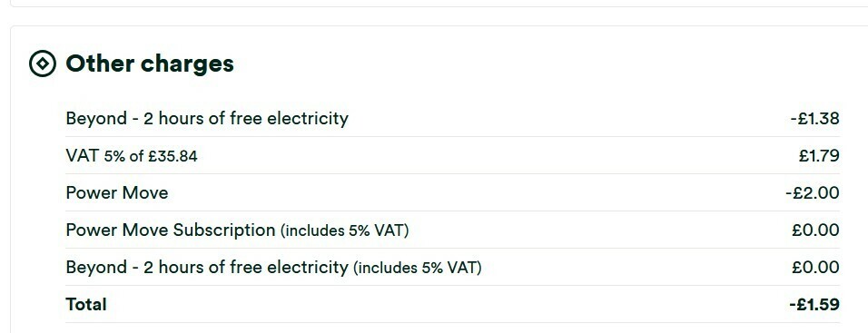Click the £35.84 figure in the VAT row

pos(173,157)
